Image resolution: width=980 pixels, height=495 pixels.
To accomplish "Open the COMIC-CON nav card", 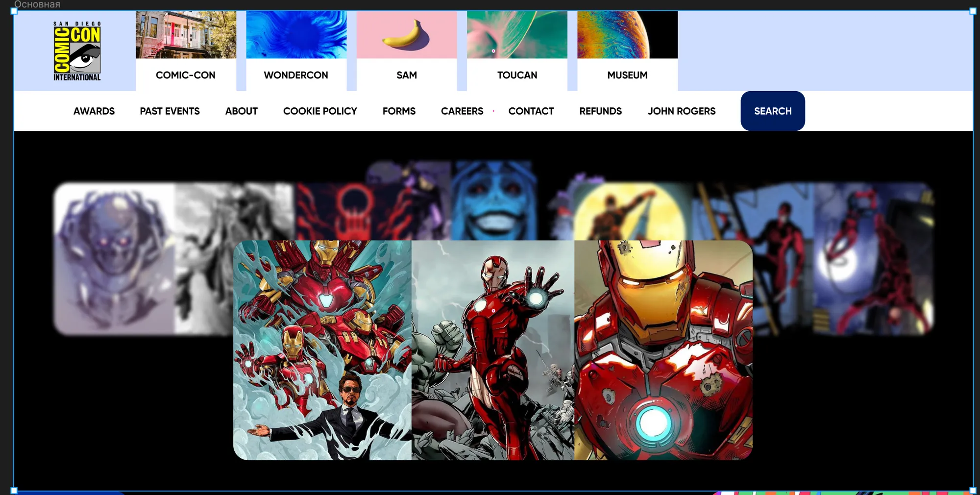I will 186,51.
